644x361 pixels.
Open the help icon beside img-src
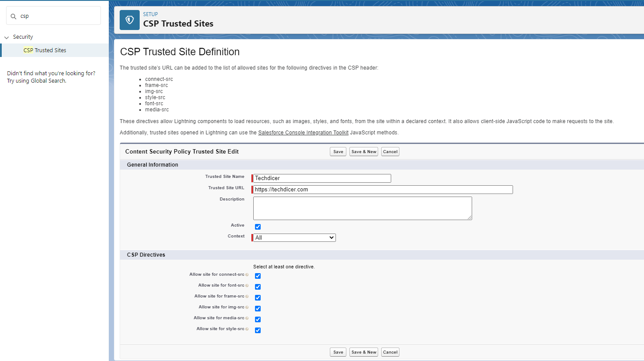pyautogui.click(x=247, y=307)
